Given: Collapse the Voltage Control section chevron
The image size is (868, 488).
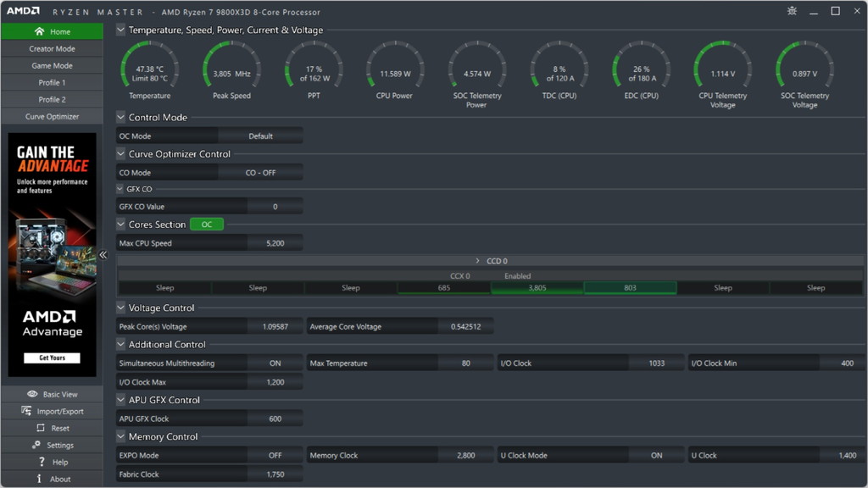Looking at the screenshot, I should point(120,307).
